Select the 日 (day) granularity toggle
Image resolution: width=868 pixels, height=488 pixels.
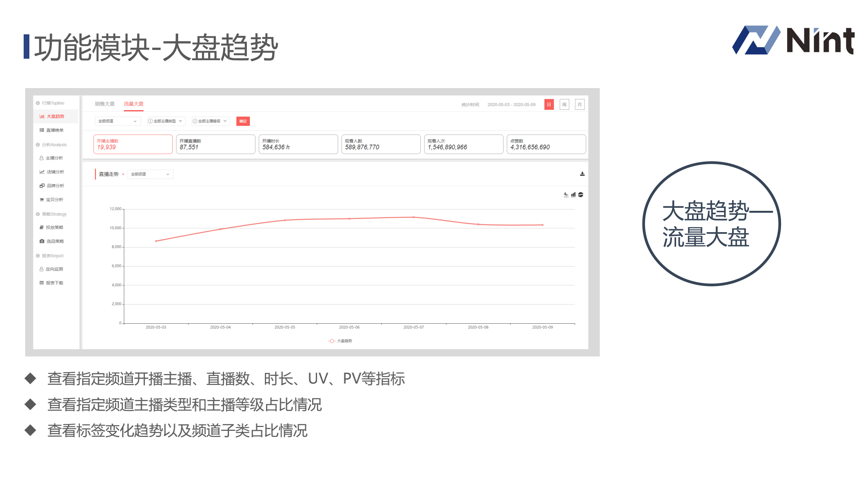549,104
